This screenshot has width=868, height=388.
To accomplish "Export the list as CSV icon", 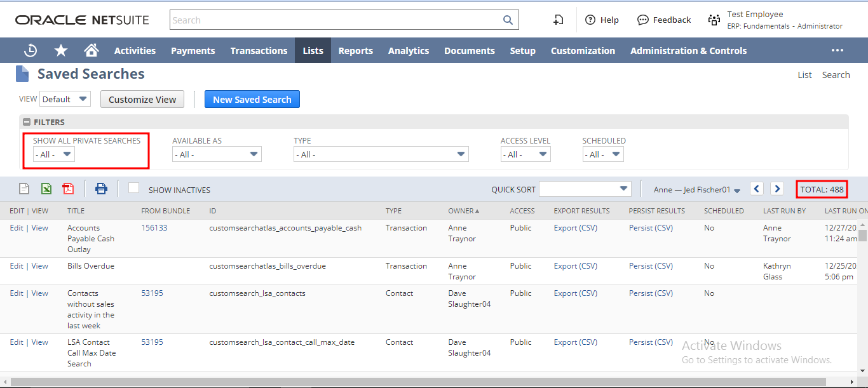I will coord(24,189).
